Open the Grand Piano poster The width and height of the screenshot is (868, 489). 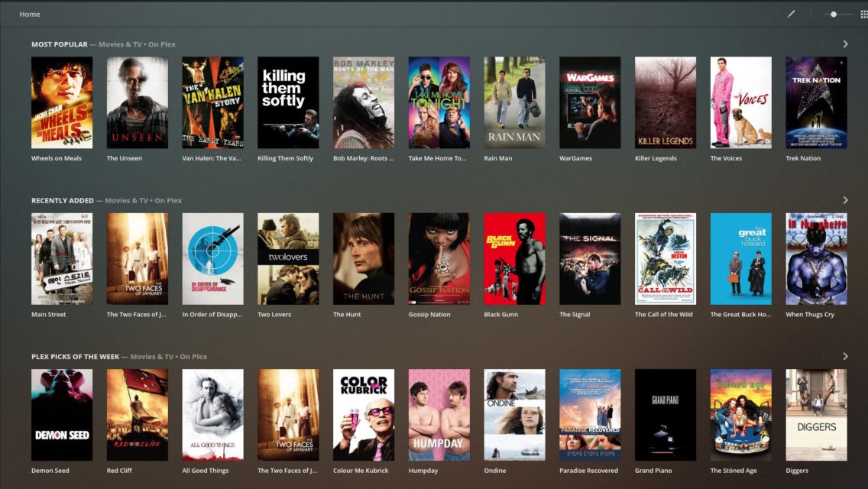click(x=666, y=415)
